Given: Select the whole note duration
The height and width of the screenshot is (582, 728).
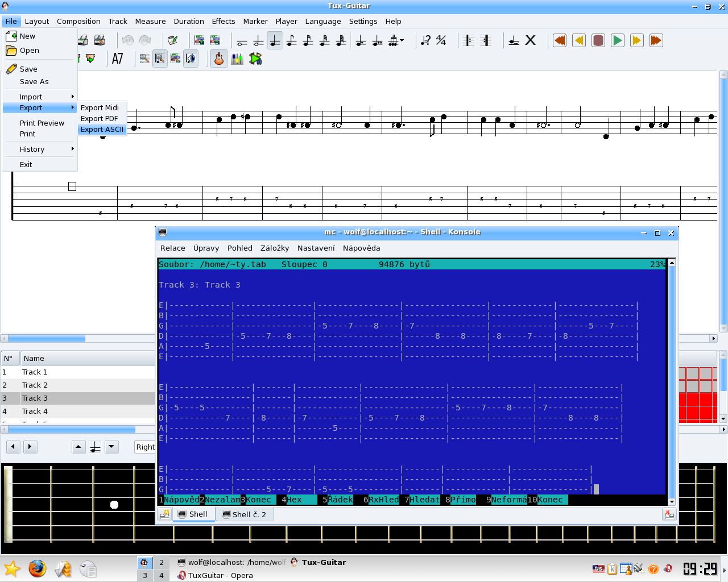Looking at the screenshot, I should (x=242, y=41).
